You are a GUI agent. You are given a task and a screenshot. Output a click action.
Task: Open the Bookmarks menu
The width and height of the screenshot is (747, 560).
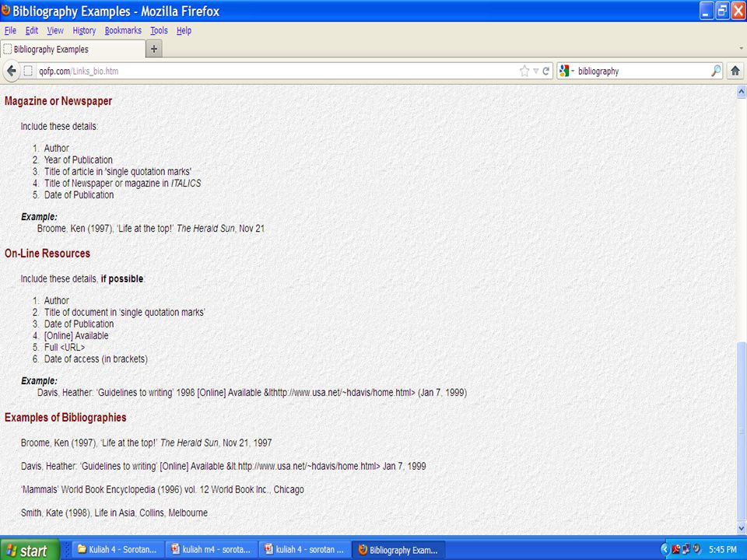pos(123,30)
